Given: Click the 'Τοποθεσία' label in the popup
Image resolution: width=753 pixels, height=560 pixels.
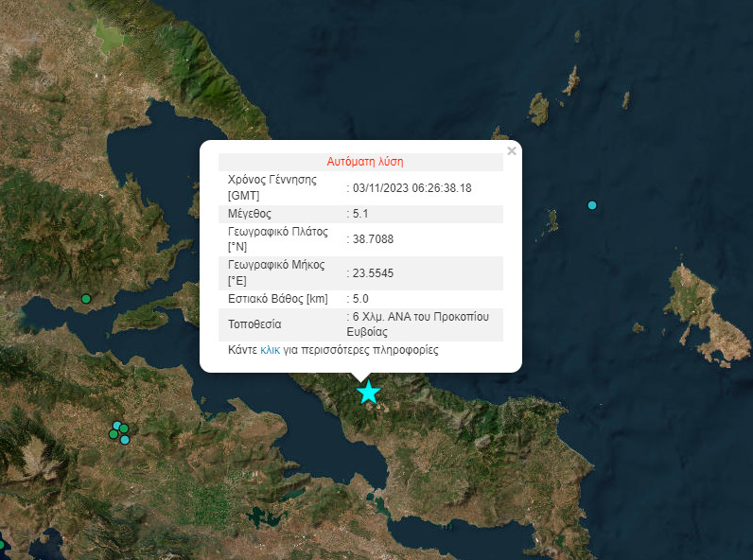Looking at the screenshot, I should click(x=255, y=324).
